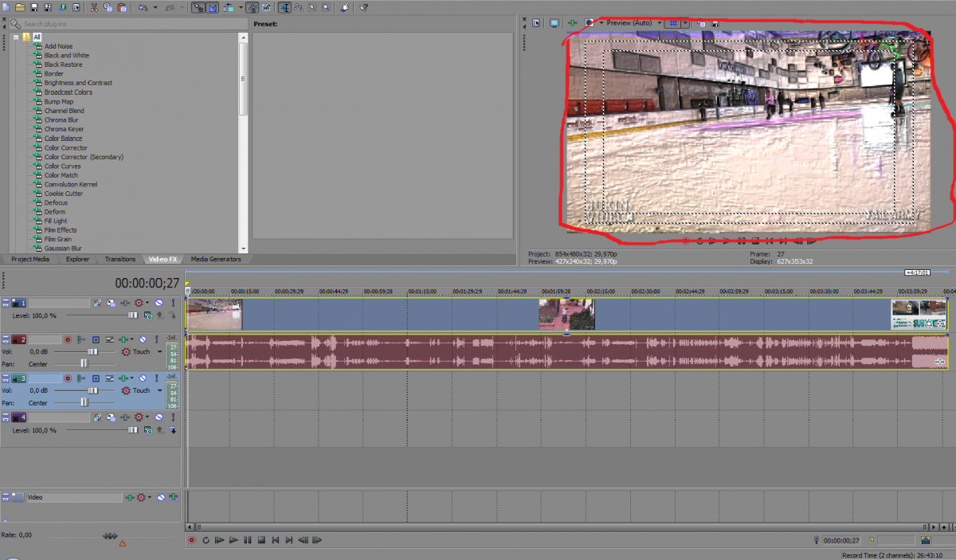Select the Add Noise effect
956x560 pixels.
pos(58,46)
